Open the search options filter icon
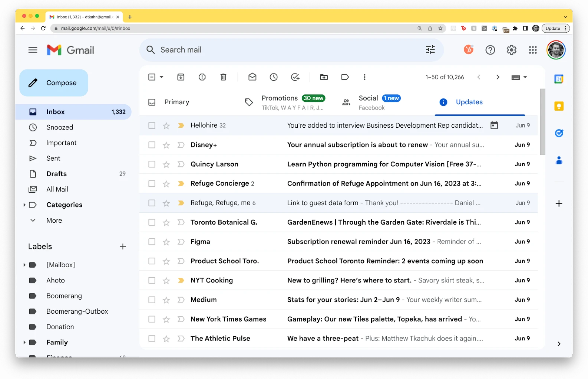The height and width of the screenshot is (379, 588). tap(430, 50)
